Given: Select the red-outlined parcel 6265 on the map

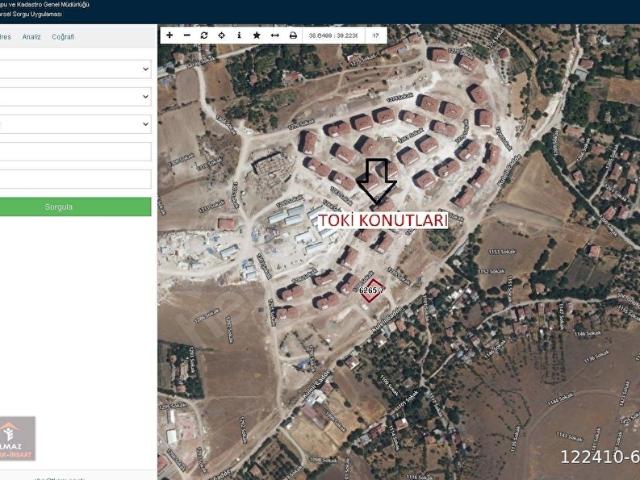Looking at the screenshot, I should [x=372, y=291].
